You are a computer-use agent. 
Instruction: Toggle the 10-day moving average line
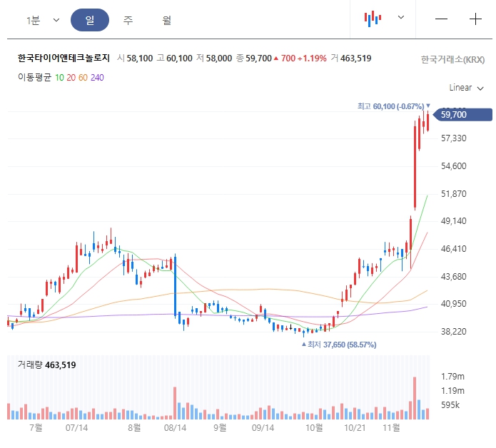(x=59, y=78)
